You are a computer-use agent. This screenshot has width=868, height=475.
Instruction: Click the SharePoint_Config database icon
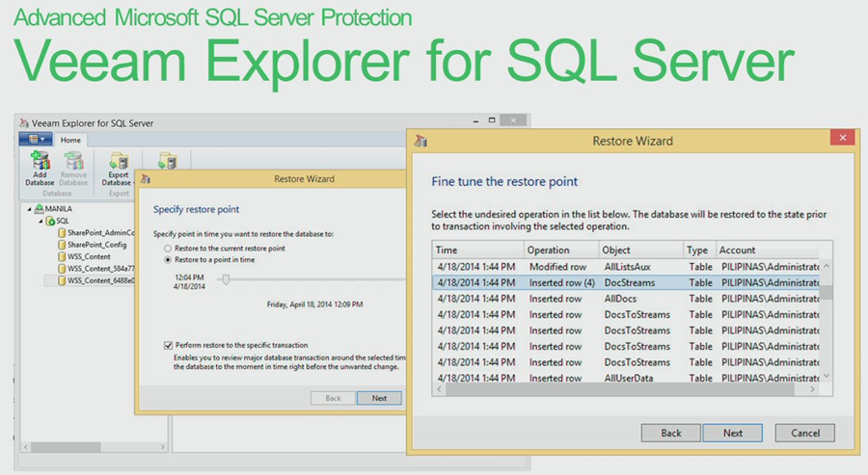62,245
